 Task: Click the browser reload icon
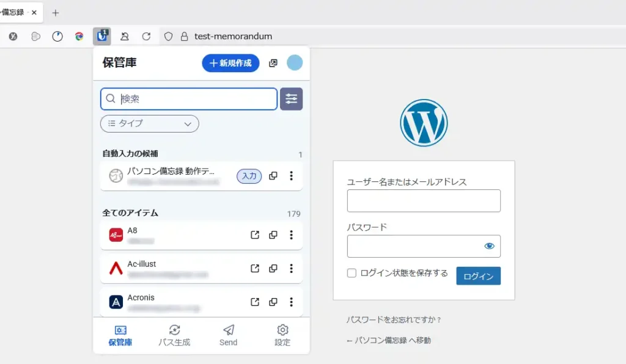(147, 36)
